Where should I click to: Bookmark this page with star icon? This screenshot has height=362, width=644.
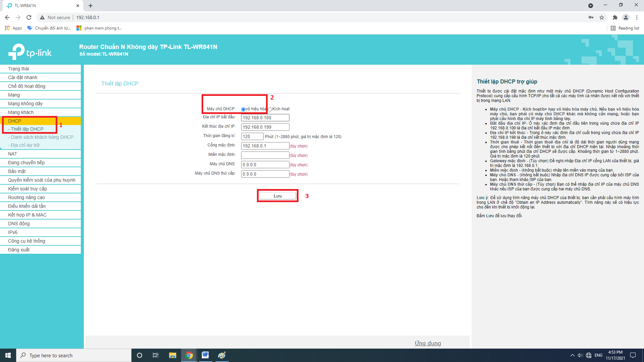(602, 17)
